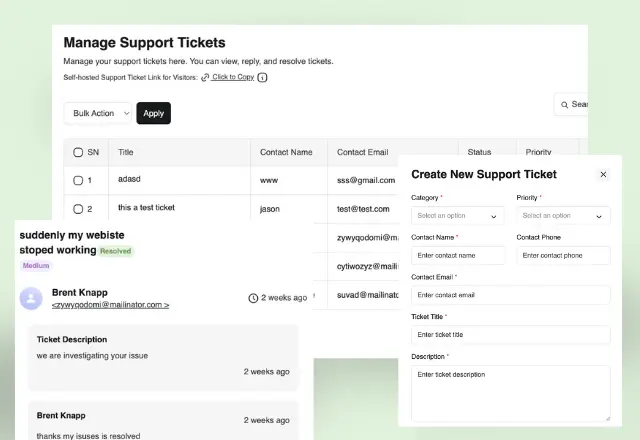This screenshot has width=640, height=440.
Task: Click the Medium priority badge
Action: [36, 266]
